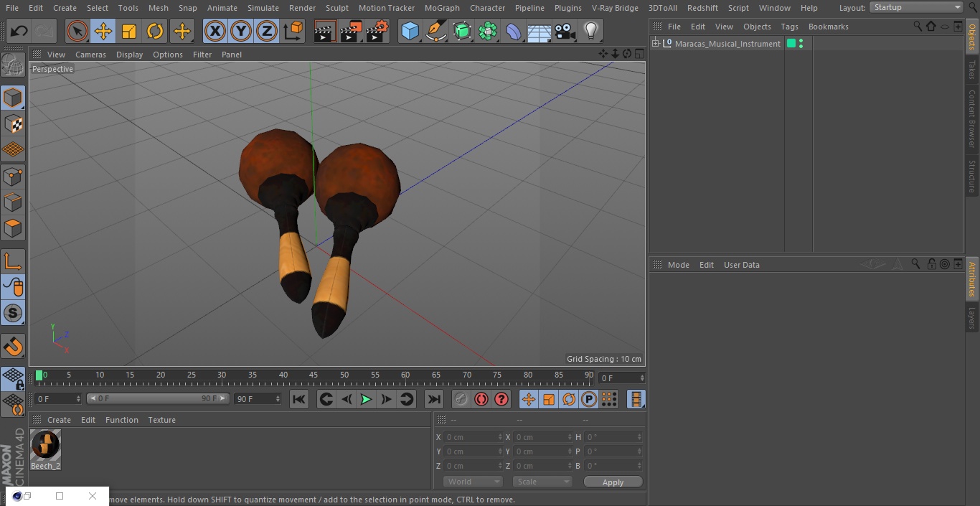Open the MoGraph menu

tap(442, 8)
